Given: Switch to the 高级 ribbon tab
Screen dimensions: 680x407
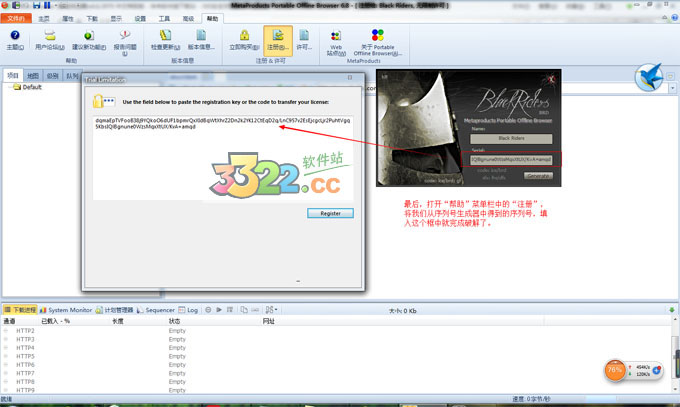Looking at the screenshot, I should point(188,19).
